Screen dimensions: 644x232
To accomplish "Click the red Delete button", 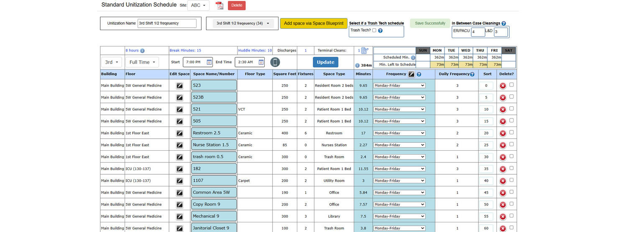I will click(x=237, y=5).
